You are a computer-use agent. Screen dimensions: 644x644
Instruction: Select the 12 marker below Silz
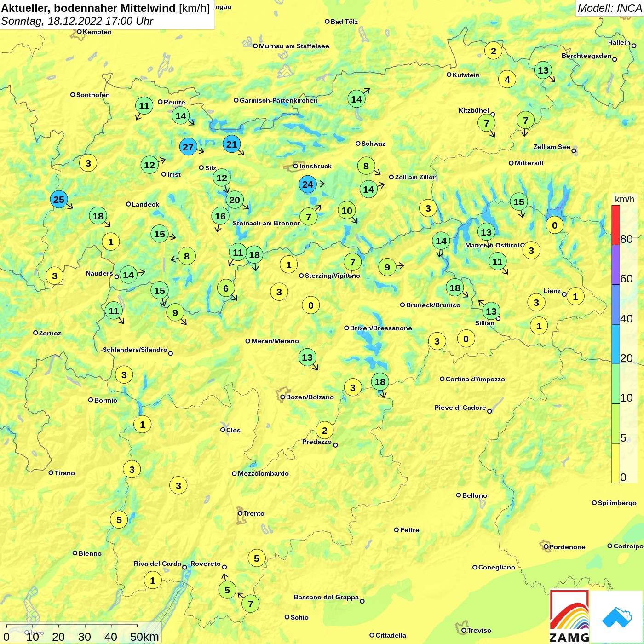point(222,178)
